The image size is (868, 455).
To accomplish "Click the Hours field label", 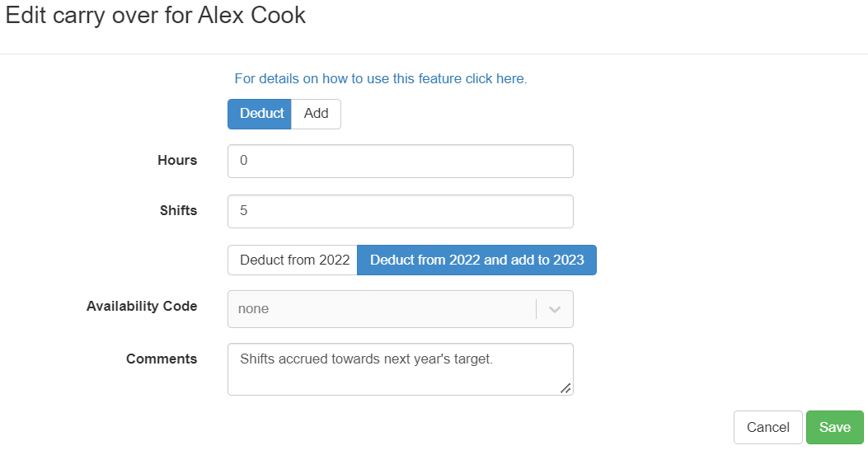I will click(177, 161).
